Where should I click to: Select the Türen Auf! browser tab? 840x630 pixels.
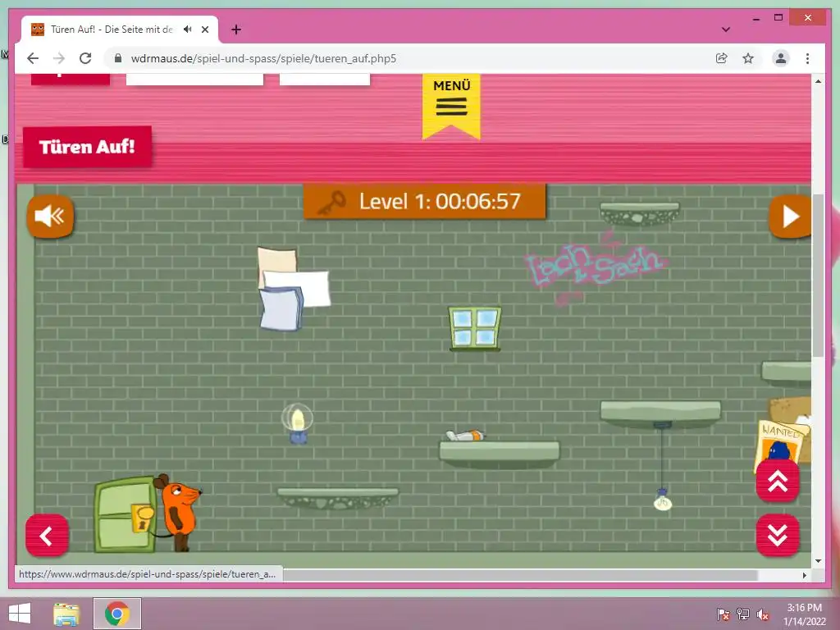point(120,30)
